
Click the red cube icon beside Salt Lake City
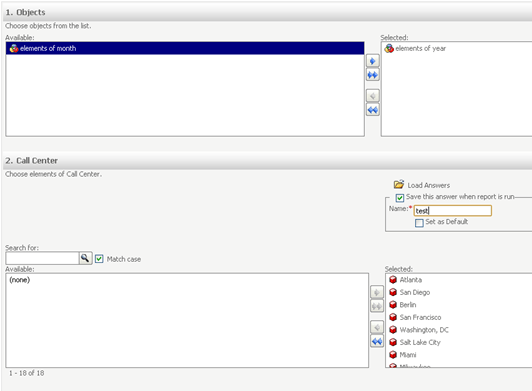tap(393, 342)
